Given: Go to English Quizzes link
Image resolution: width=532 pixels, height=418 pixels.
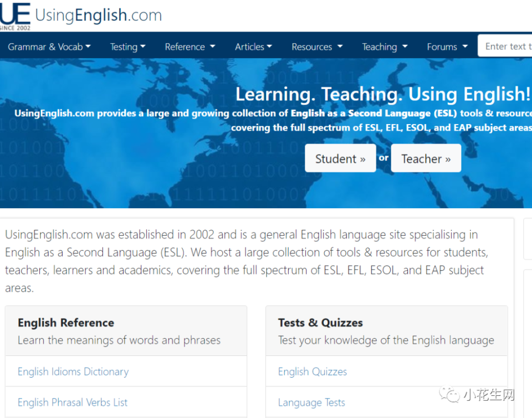Looking at the screenshot, I should 313,371.
